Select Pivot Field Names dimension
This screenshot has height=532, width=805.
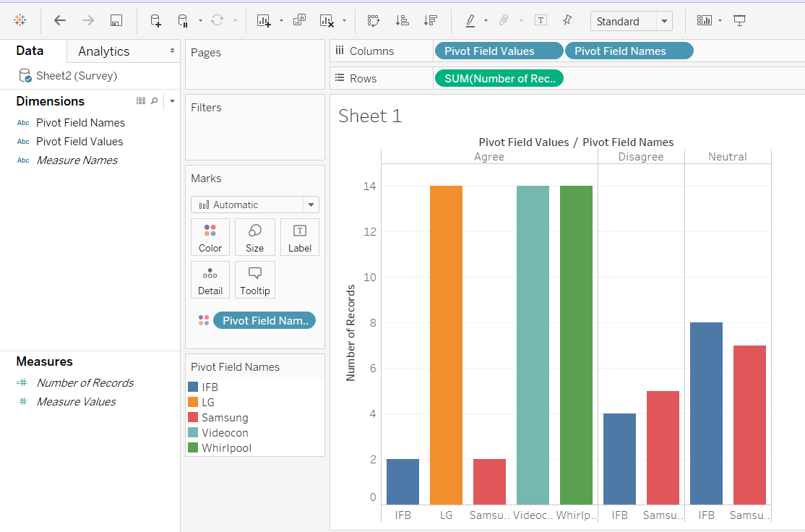[81, 123]
